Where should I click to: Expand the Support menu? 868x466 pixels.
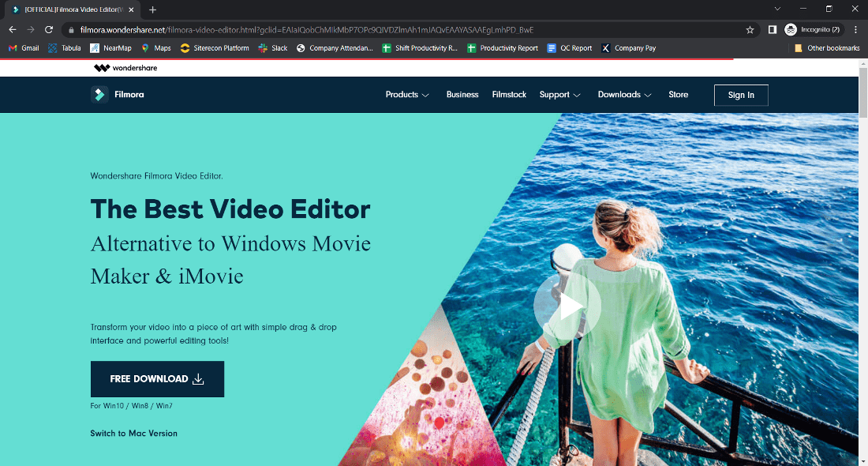point(559,95)
